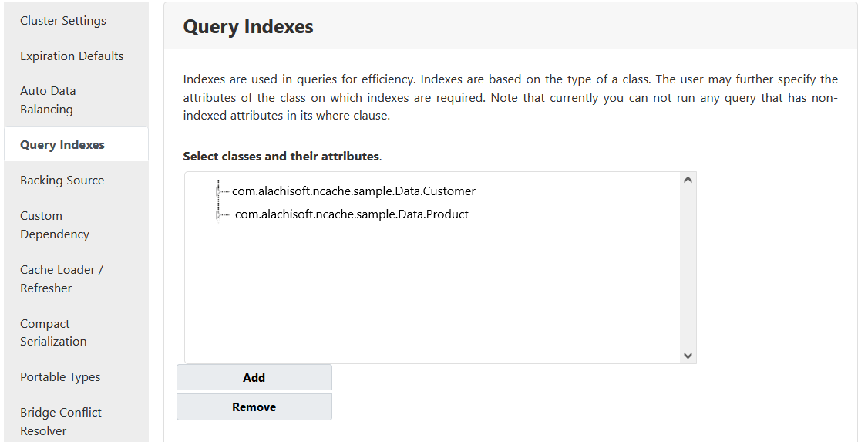This screenshot has width=868, height=442.
Task: Select Portable Types in sidebar
Action: click(60, 377)
